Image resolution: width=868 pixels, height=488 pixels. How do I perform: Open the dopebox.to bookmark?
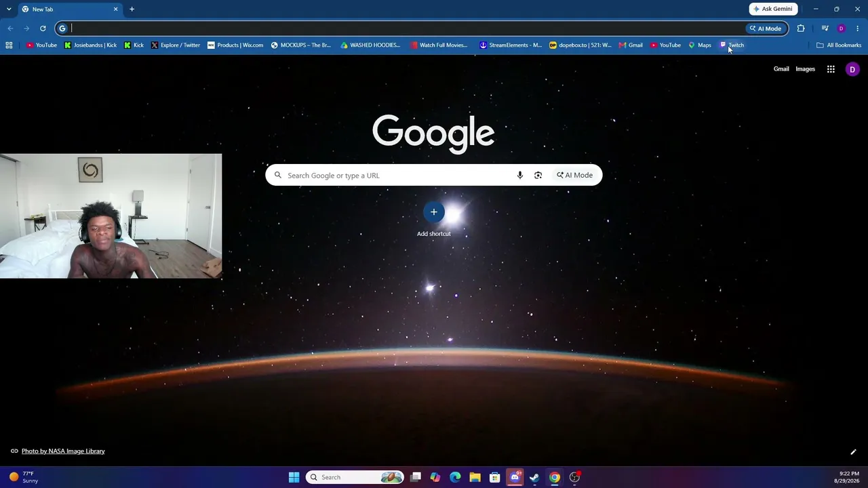tap(580, 45)
